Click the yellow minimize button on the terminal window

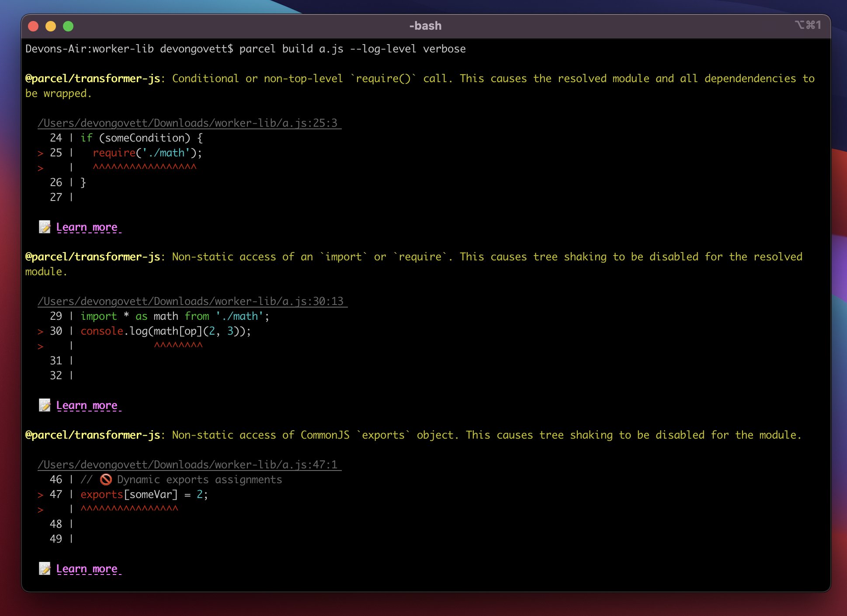(x=51, y=26)
